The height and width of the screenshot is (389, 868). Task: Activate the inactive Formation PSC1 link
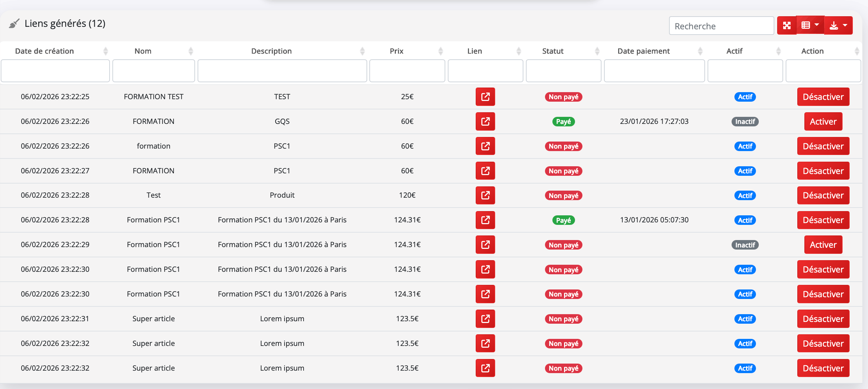[823, 245]
